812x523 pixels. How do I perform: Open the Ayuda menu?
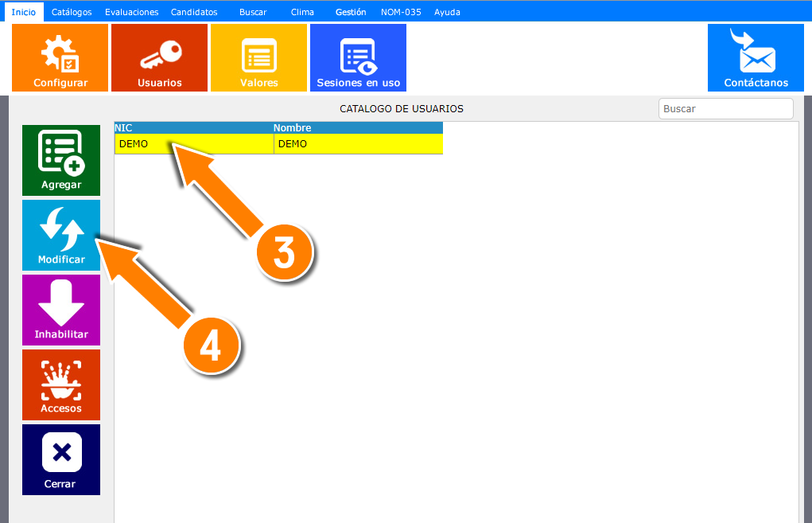coord(447,12)
